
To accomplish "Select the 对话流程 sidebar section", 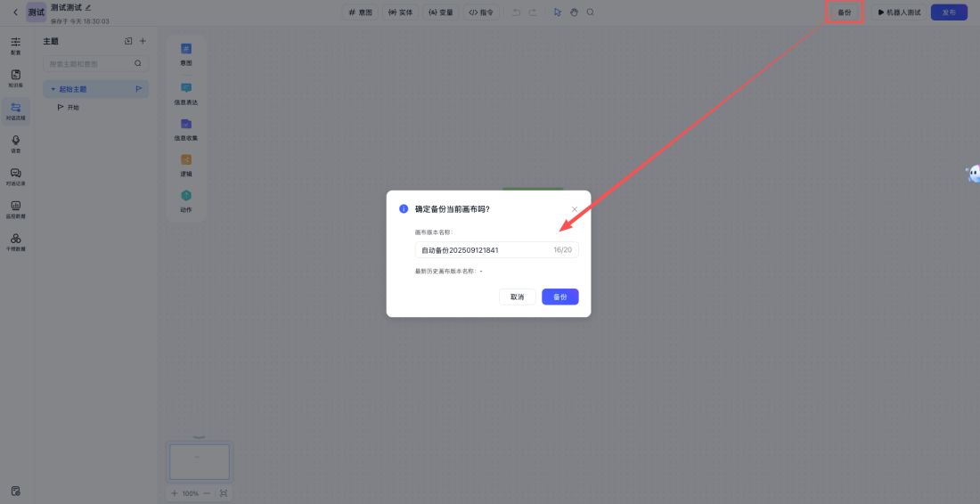I will click(x=16, y=111).
